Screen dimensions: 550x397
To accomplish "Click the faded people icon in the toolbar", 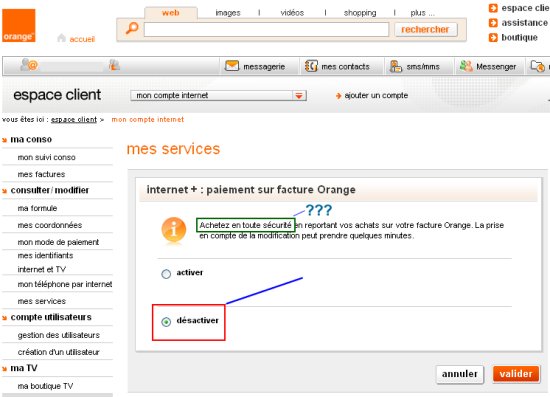I will tap(114, 65).
